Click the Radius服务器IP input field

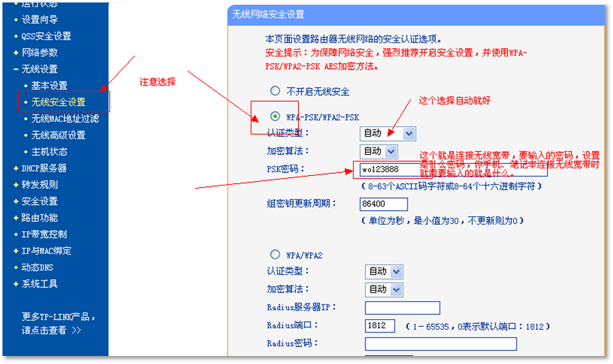402,307
